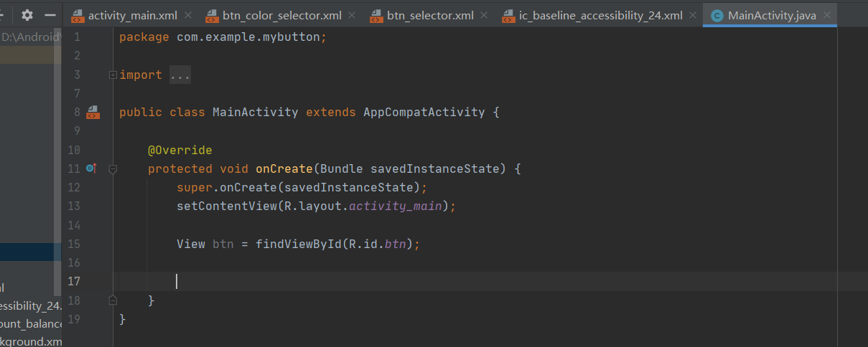Close ic_baseline_accessibility_24.xml tab
The height and width of the screenshot is (347, 868).
point(694,15)
